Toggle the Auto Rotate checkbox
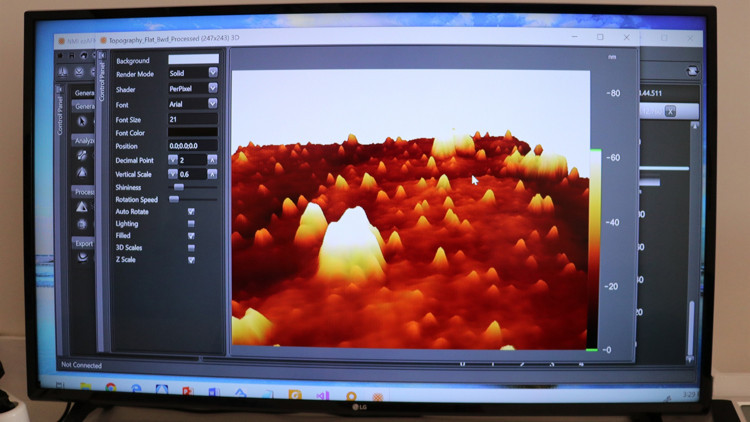The height and width of the screenshot is (422, 750). pyautogui.click(x=191, y=212)
